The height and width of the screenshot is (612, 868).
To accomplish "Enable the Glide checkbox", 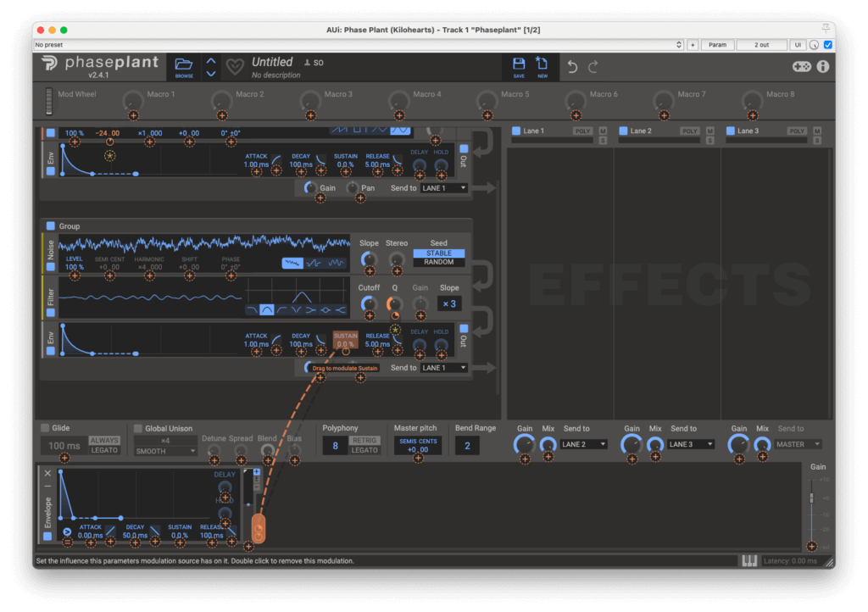I will 45,428.
